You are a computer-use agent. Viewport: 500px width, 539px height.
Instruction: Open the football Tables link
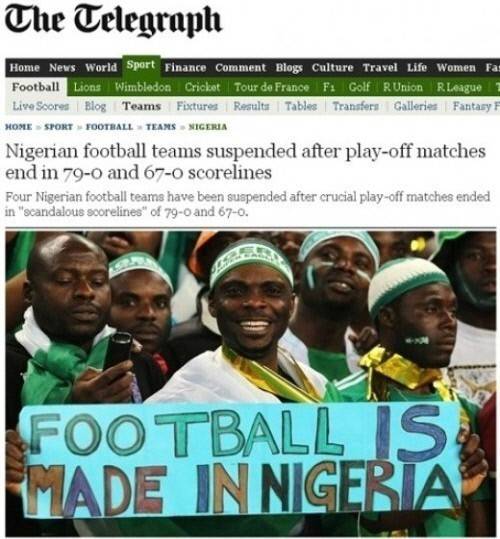pos(301,106)
